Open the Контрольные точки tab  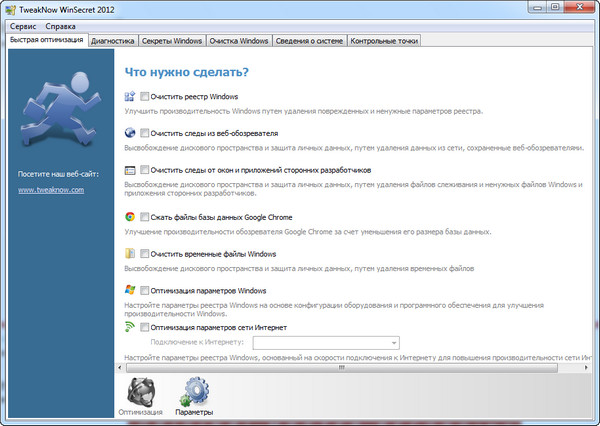tap(384, 41)
